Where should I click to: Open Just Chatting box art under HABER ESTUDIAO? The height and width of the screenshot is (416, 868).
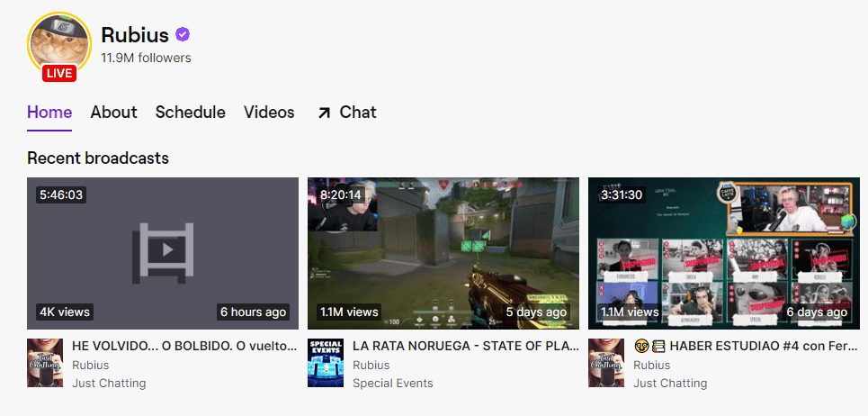click(x=606, y=363)
